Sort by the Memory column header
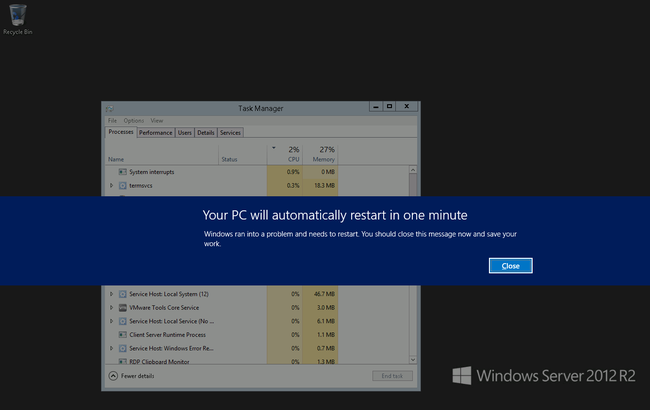650x410 pixels. 320,153
